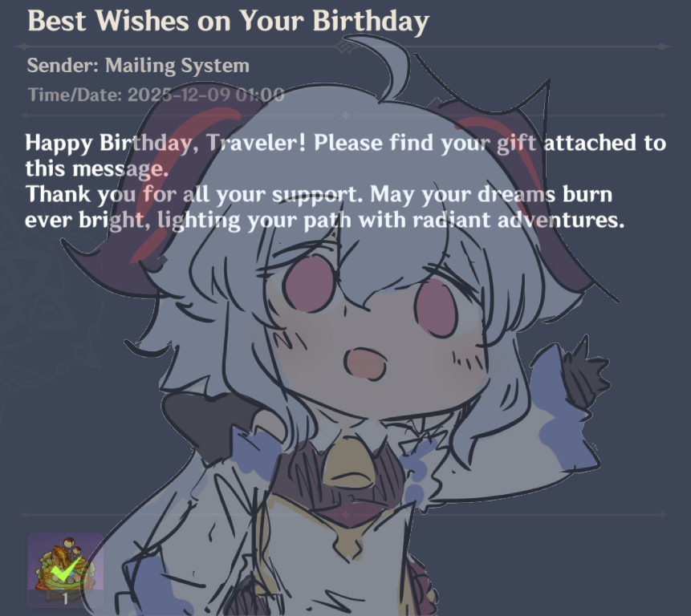Click the chibi character's right pink eye
The height and width of the screenshot is (616, 691).
[x=436, y=307]
